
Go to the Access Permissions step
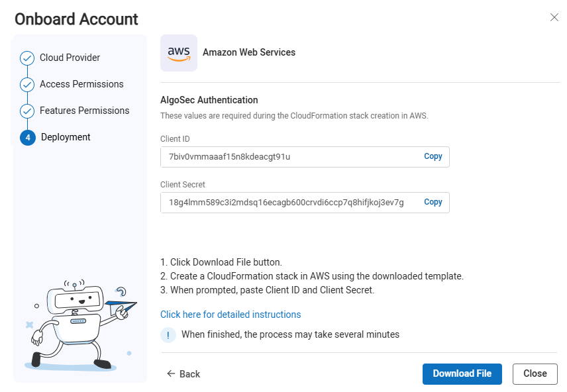[x=81, y=84]
